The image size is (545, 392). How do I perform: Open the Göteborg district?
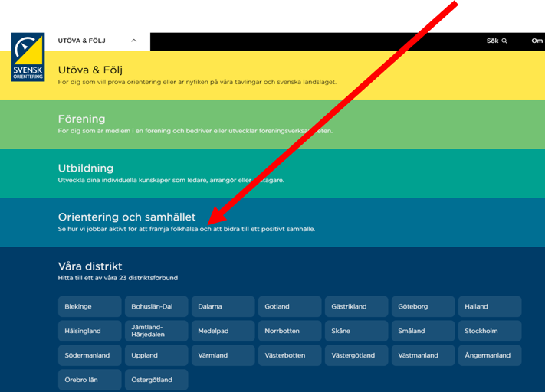click(x=423, y=306)
